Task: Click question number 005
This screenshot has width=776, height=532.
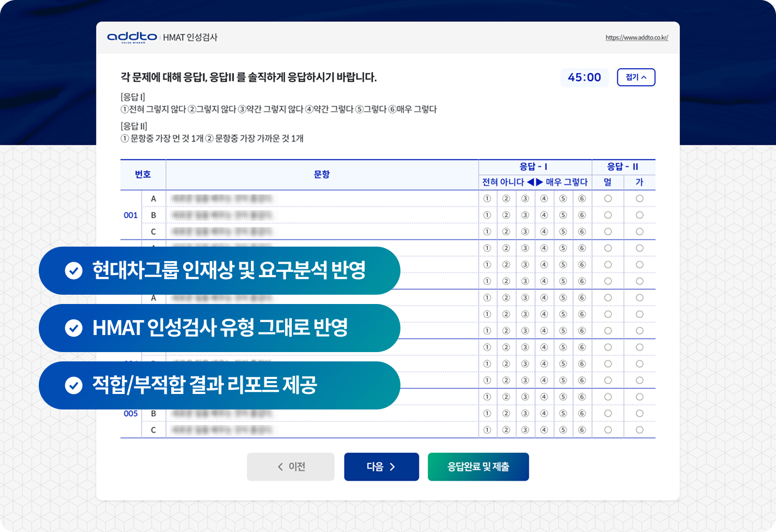Action: point(130,414)
